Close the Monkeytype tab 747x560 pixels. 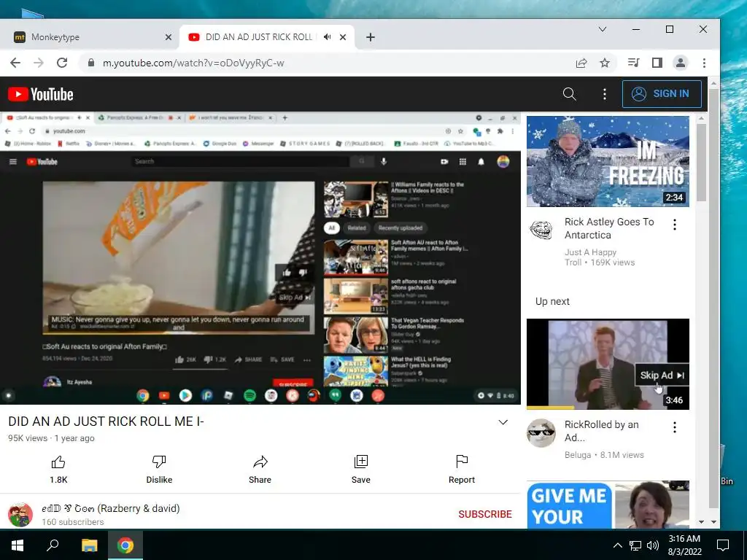169,37
